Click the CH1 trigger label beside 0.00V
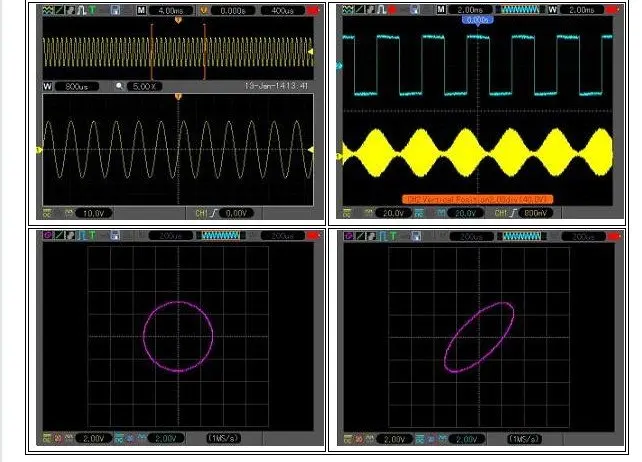The width and height of the screenshot is (642, 462). pyautogui.click(x=201, y=213)
